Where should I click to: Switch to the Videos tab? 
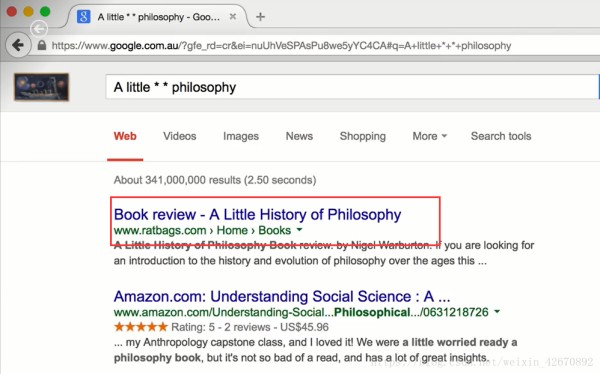tap(179, 136)
